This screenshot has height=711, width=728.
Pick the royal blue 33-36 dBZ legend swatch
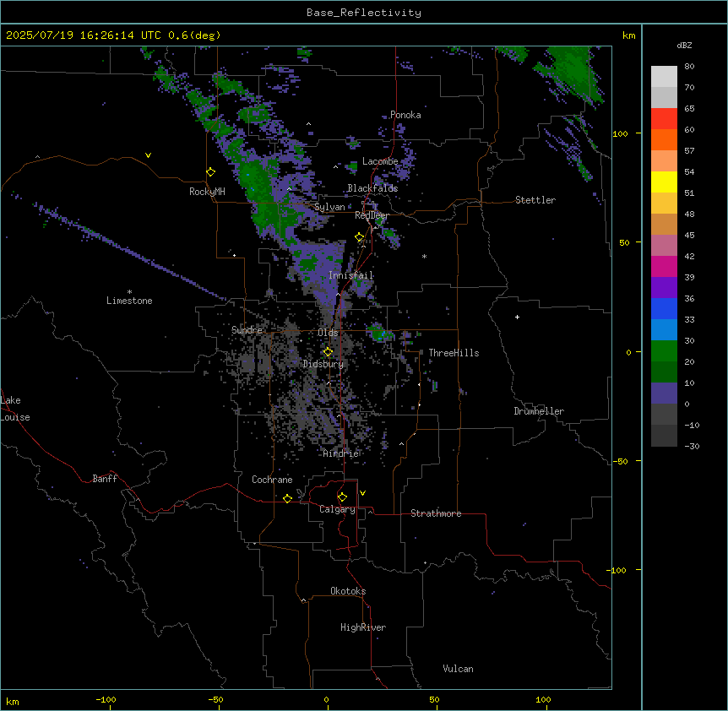[x=664, y=308]
